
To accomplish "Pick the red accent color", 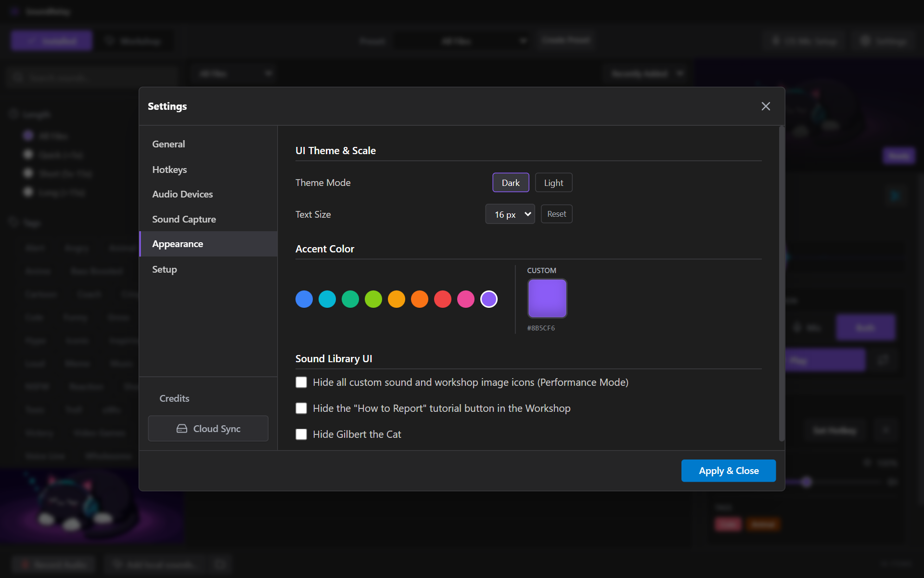I will coord(443,299).
